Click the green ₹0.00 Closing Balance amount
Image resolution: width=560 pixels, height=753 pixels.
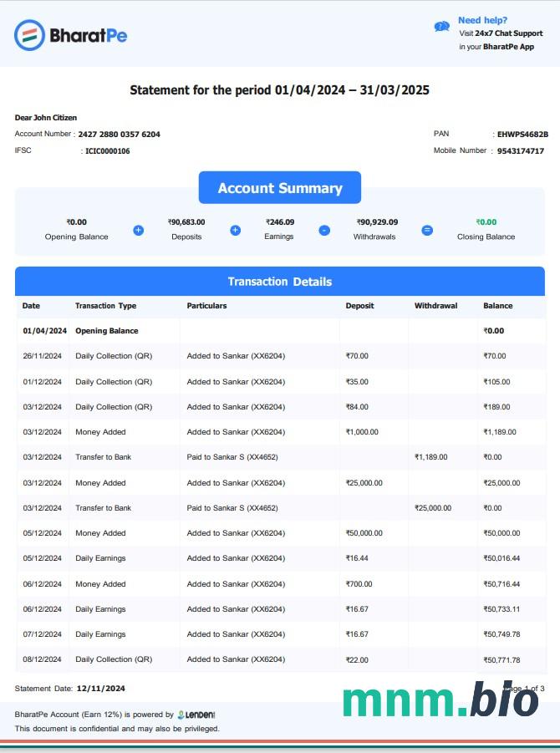[486, 222]
